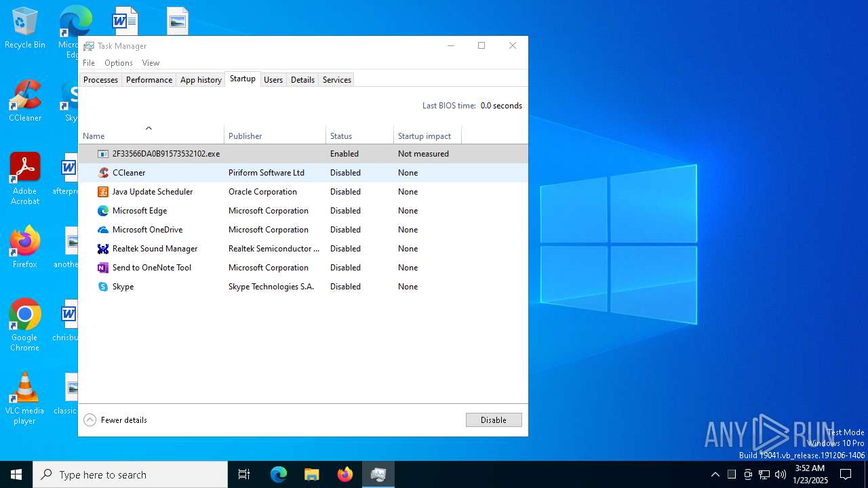
Task: Switch to the Processes tab
Action: (x=100, y=80)
